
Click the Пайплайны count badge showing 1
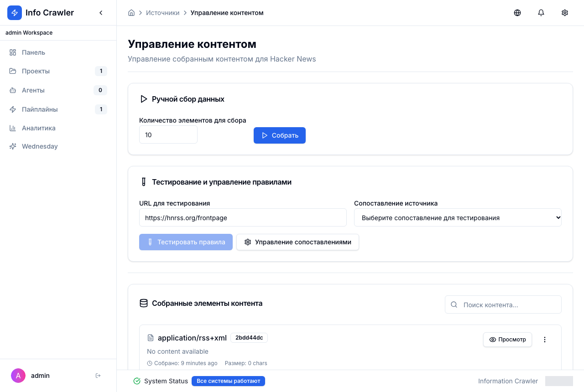101,109
